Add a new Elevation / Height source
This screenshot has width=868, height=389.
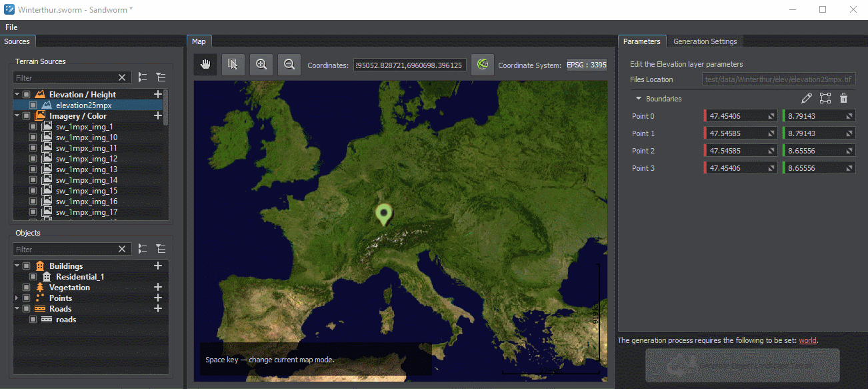(x=158, y=95)
